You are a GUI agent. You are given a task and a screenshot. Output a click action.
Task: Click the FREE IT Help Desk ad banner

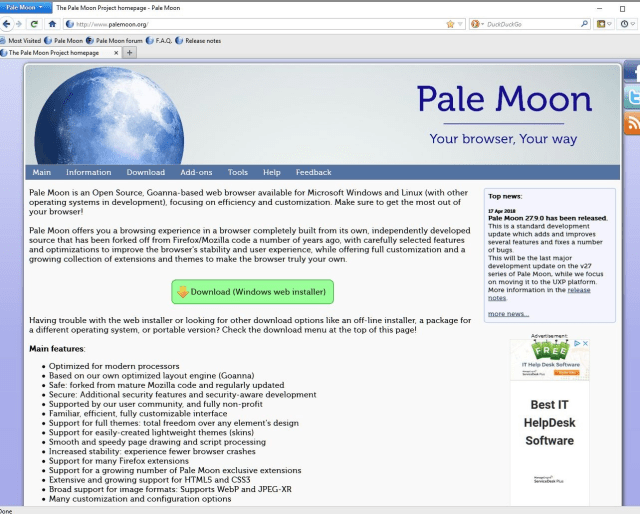[x=549, y=360]
